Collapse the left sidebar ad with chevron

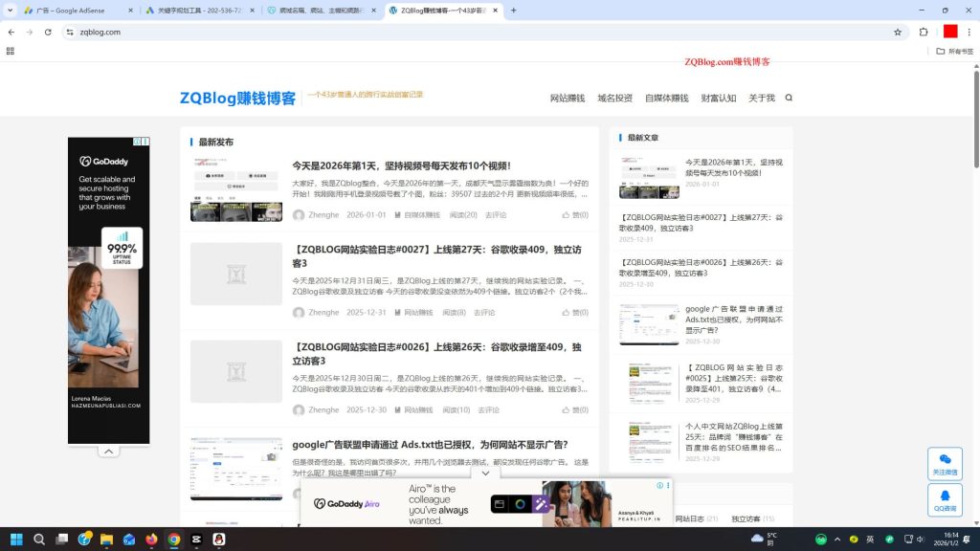tap(108, 452)
